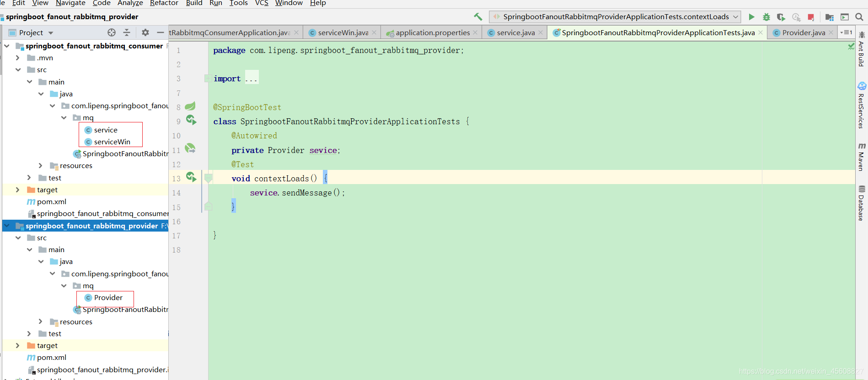Click the locate/scroll from source icon
The width and height of the screenshot is (868, 380).
[112, 32]
